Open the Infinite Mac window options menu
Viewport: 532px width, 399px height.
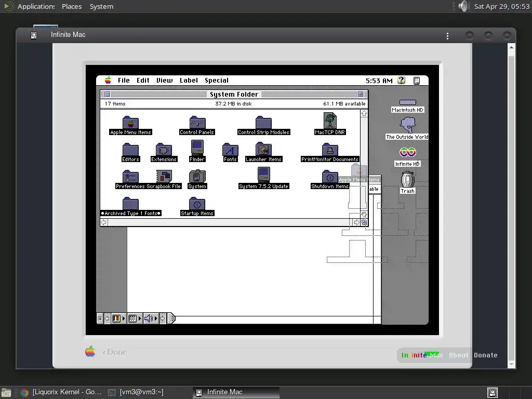[447, 36]
